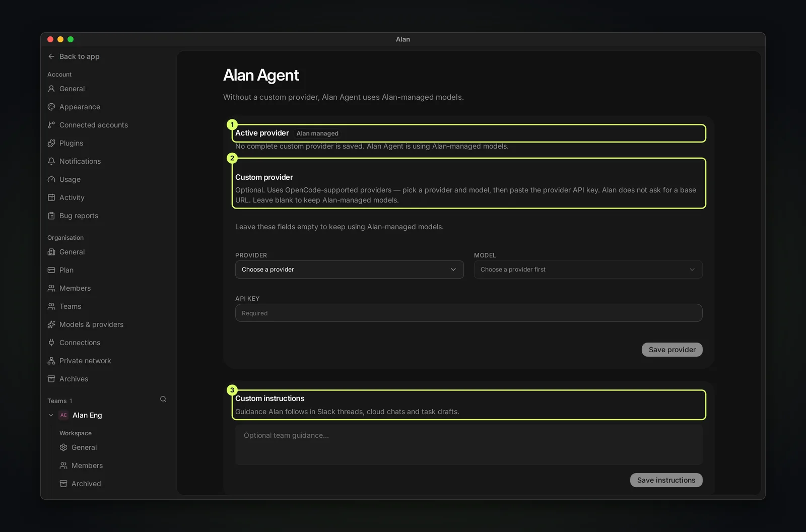Focus the API key input field
The image size is (806, 532).
pos(468,313)
